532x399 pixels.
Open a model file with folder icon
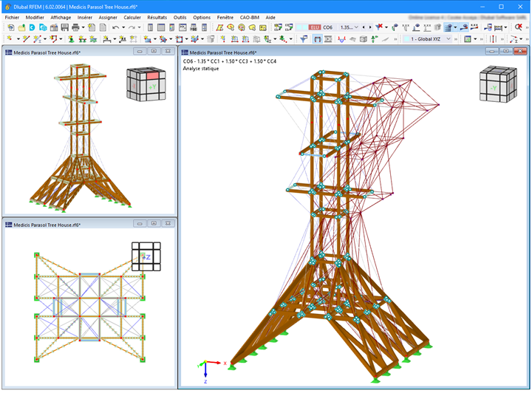21,27
